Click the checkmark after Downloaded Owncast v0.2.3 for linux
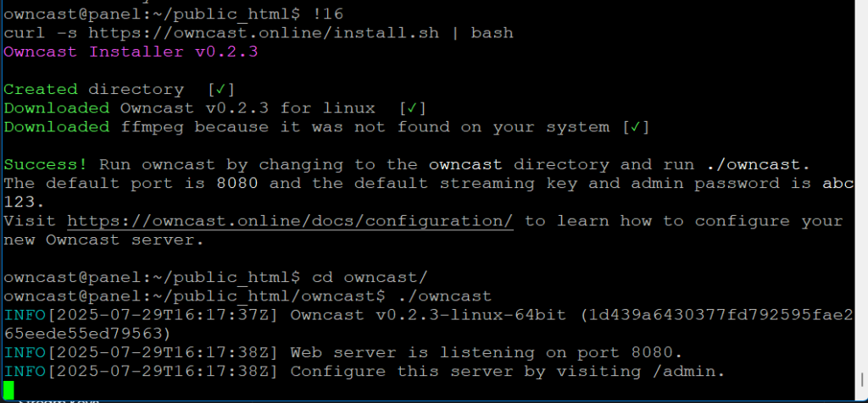This screenshot has height=403, width=868. point(413,108)
